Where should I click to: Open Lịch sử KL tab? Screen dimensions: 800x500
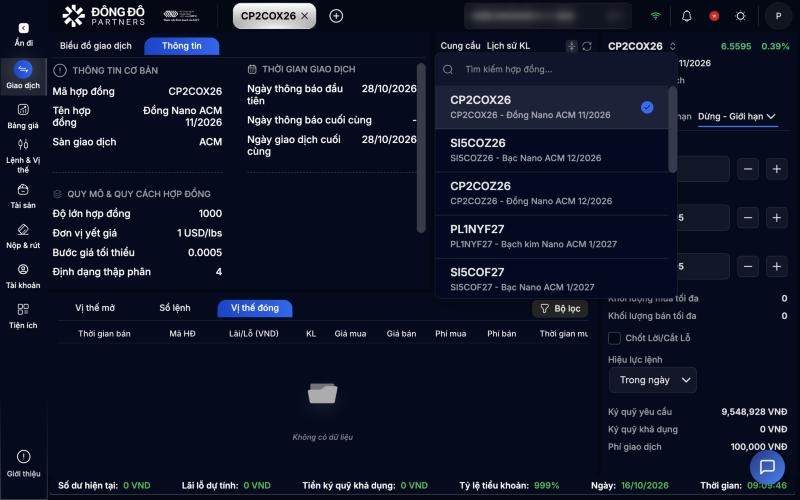pos(508,46)
